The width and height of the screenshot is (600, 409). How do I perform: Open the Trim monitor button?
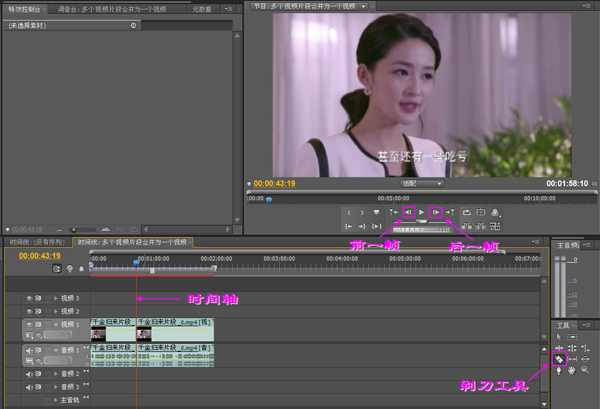click(495, 226)
